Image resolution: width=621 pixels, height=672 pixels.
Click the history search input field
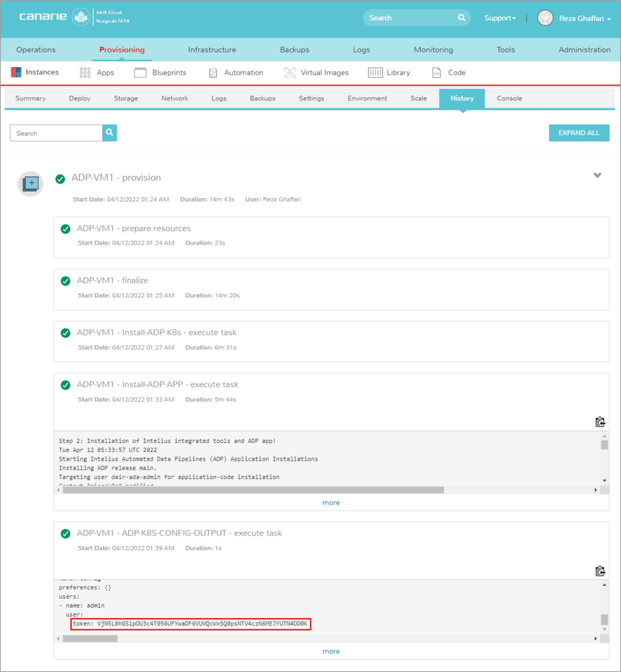pyautogui.click(x=56, y=133)
